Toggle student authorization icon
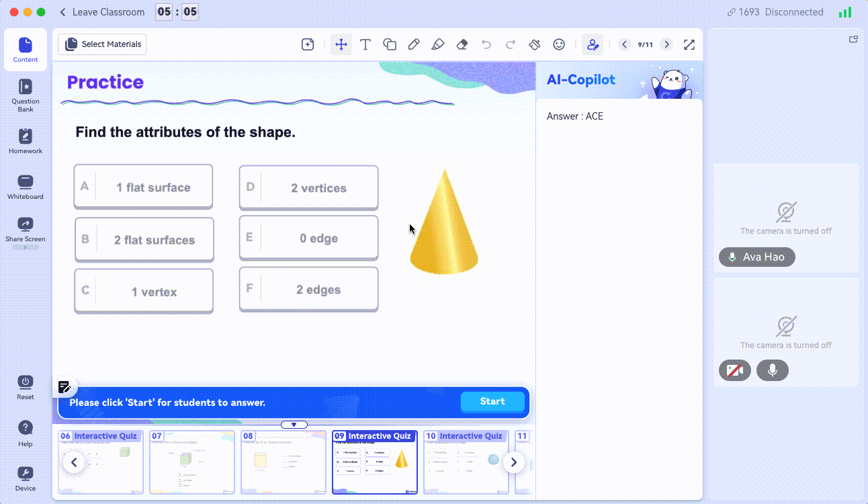 (x=593, y=44)
